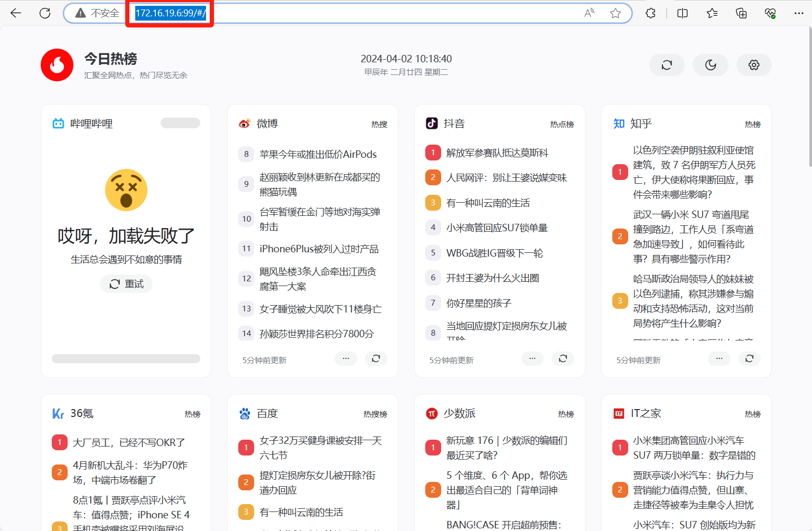Open the browser three-dot settings menu
The height and width of the screenshot is (531, 812).
798,13
